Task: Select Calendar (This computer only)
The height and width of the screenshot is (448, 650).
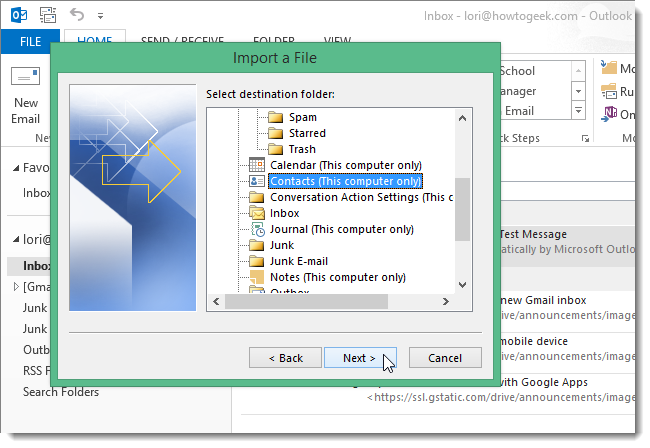Action: pyautogui.click(x=346, y=165)
